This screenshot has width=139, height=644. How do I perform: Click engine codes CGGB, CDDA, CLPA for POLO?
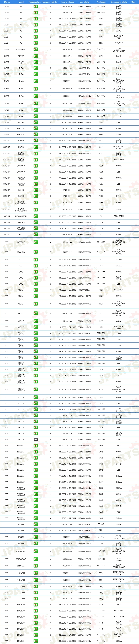click(x=119, y=537)
